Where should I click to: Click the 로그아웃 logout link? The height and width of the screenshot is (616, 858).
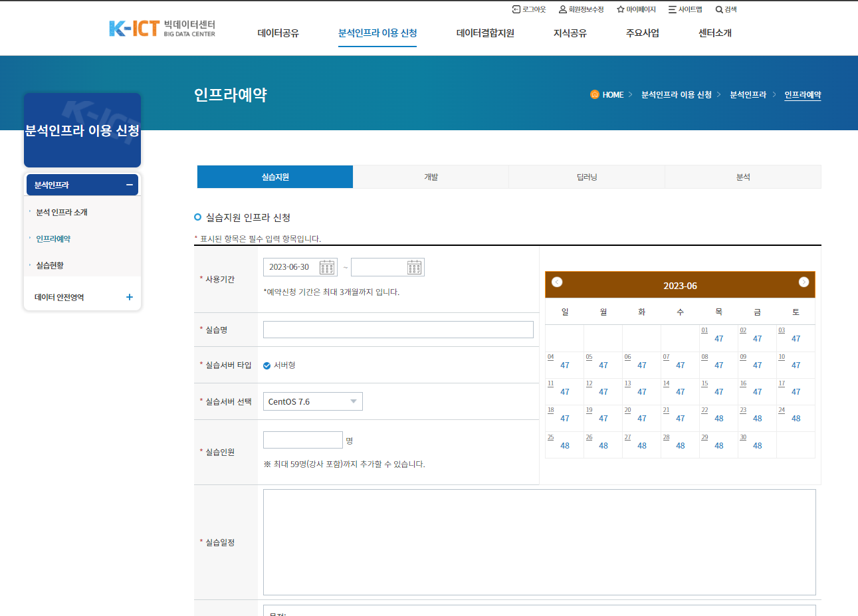click(529, 9)
